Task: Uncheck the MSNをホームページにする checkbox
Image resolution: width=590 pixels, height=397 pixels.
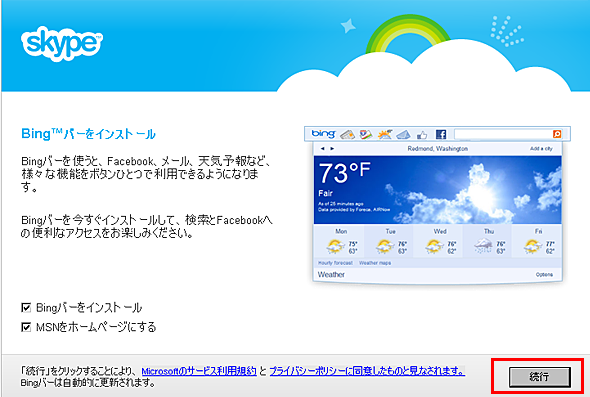Action: pos(26,327)
